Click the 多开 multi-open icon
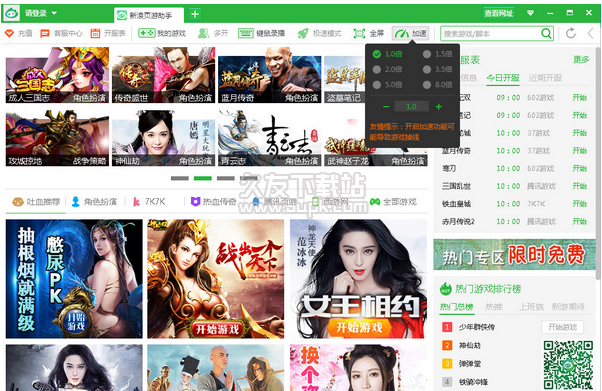 pos(203,33)
